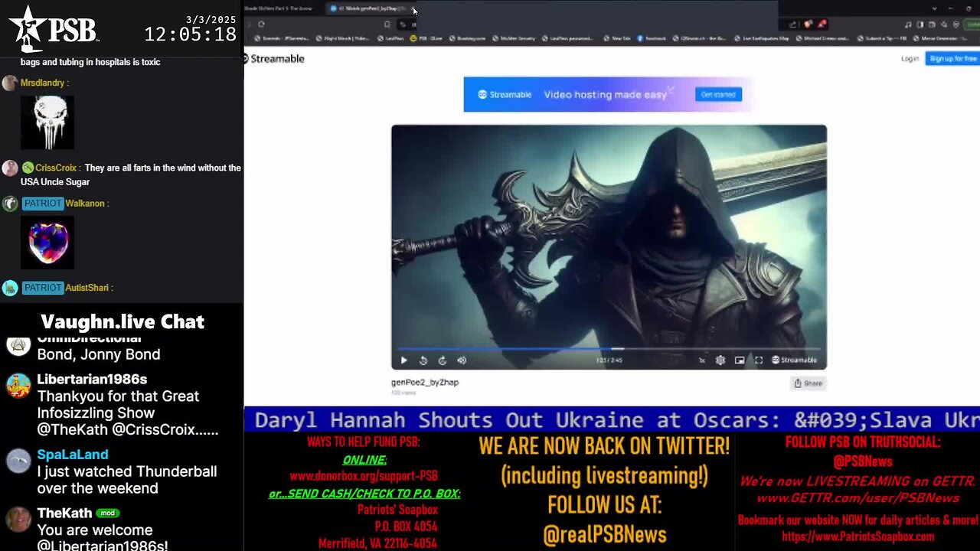Click AutistShari's PATRIOT badge
The height and width of the screenshot is (551, 980).
click(x=42, y=288)
